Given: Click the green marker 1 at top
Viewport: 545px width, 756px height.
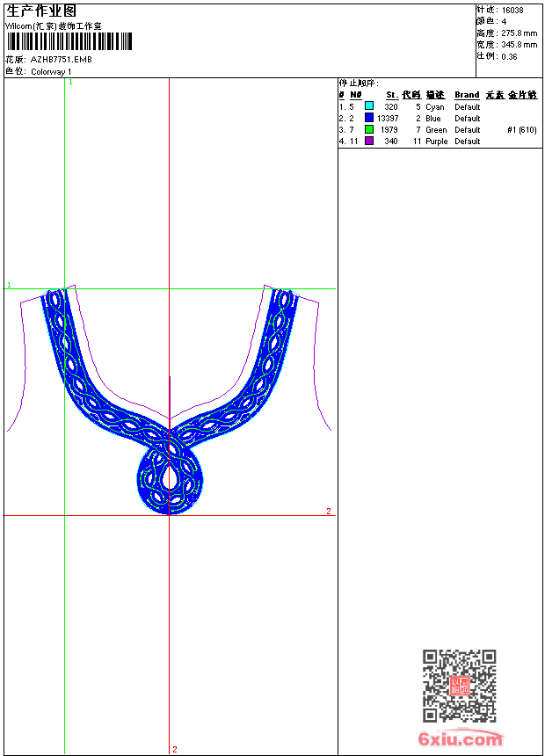Looking at the screenshot, I should click(x=70, y=82).
